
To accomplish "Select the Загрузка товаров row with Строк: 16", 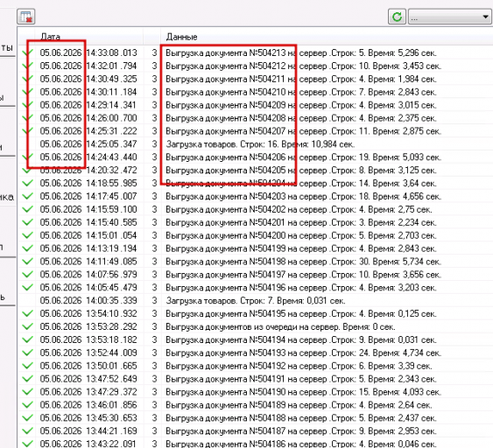I will tap(256, 144).
